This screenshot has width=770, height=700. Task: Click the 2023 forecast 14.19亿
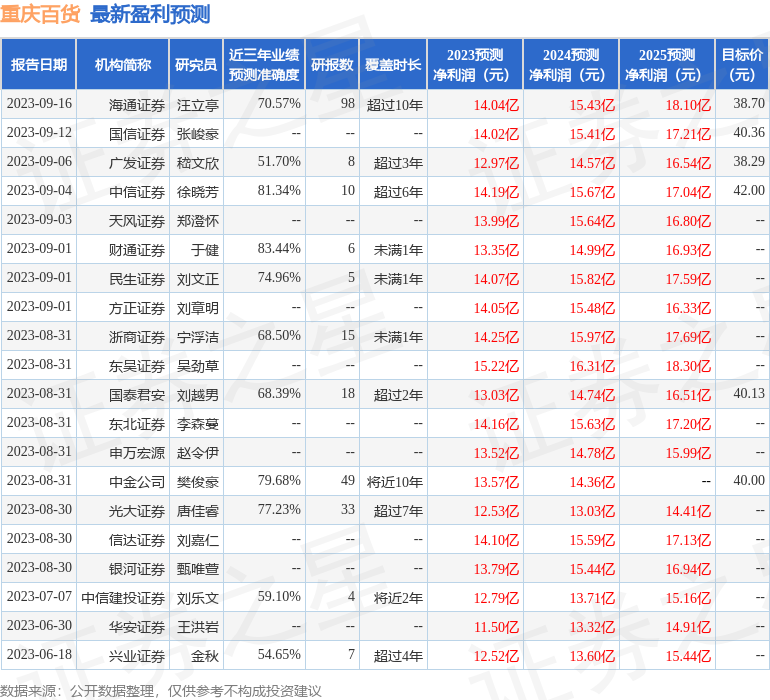pos(496,192)
